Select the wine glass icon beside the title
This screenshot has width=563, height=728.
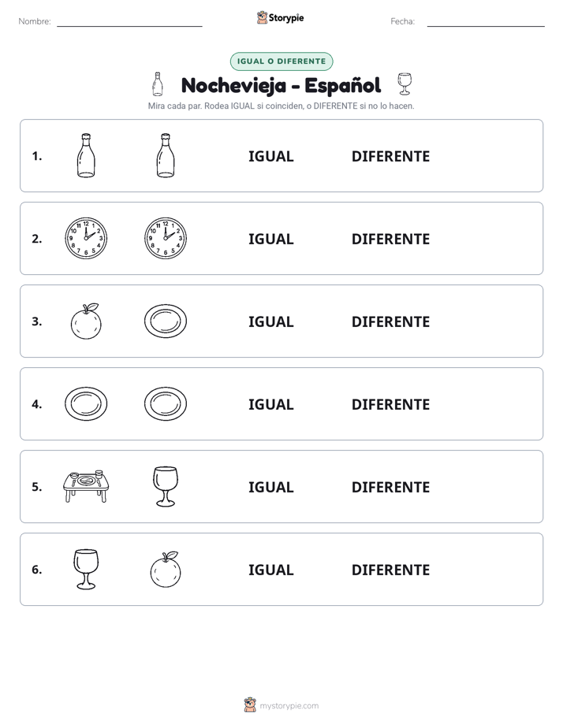(x=405, y=84)
